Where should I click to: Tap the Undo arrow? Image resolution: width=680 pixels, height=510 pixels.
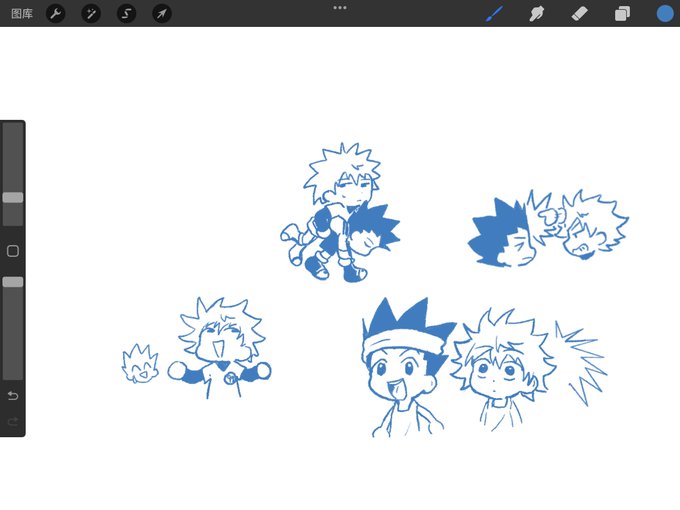(13, 396)
